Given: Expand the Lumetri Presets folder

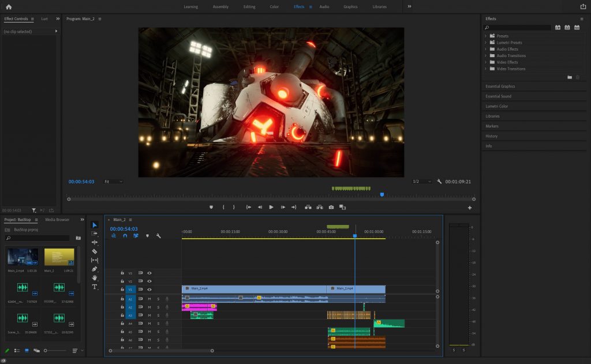Looking at the screenshot, I should [x=486, y=43].
